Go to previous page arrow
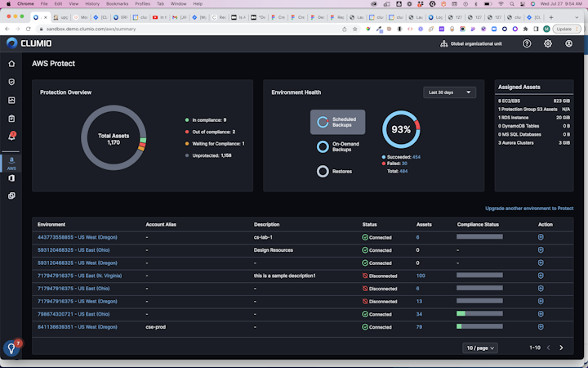The height and width of the screenshot is (368, 588). (548, 348)
